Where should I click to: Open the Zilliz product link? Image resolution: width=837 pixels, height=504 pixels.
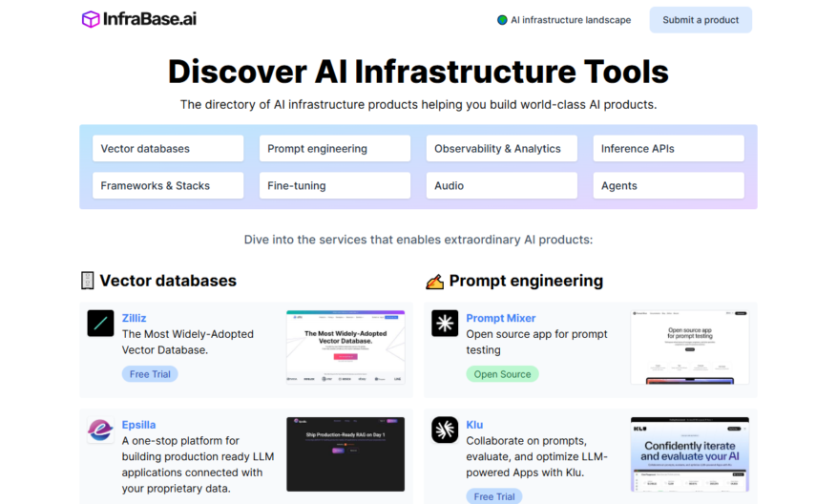coord(134,318)
